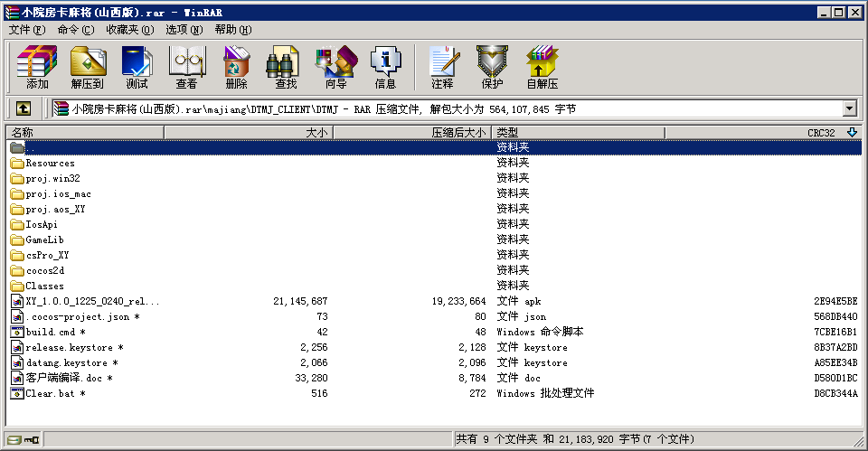Sort by the Name (名称) column header
Viewport: 868px width, 451px height.
click(x=85, y=133)
